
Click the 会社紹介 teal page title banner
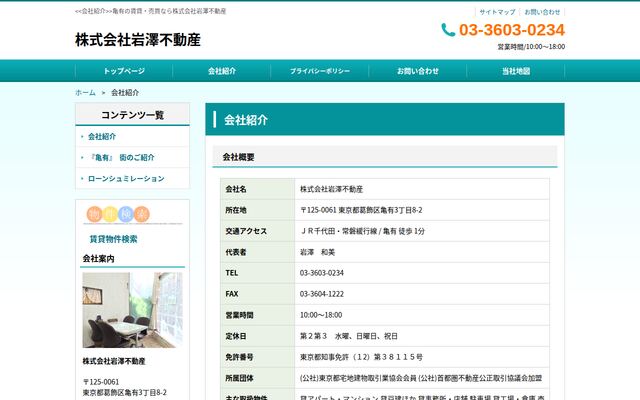(x=385, y=119)
